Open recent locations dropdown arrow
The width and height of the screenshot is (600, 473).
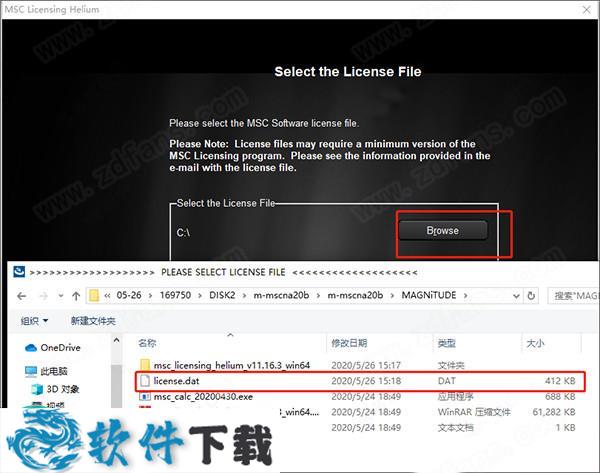click(x=60, y=296)
